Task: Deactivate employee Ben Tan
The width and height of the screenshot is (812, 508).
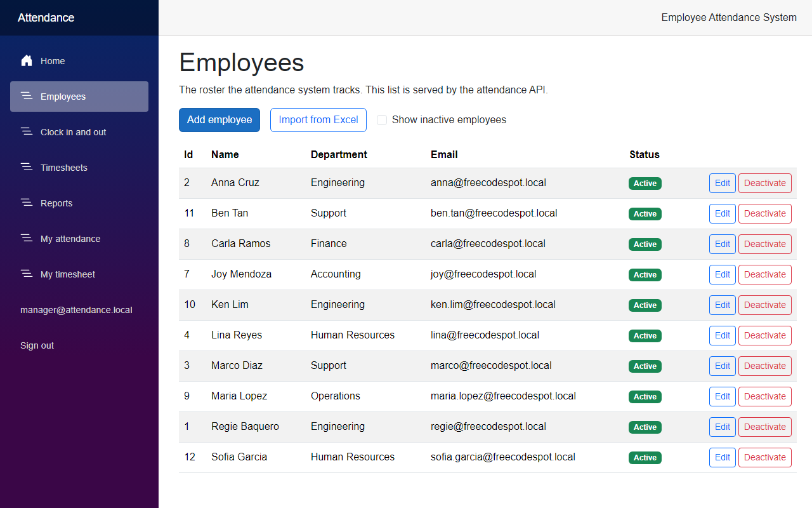Action: (x=765, y=213)
